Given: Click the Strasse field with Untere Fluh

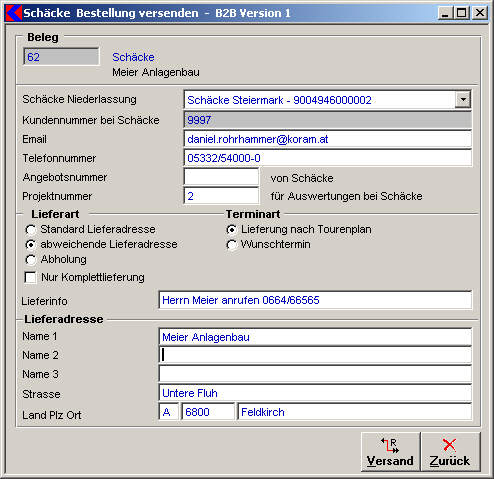Looking at the screenshot, I should [x=315, y=393].
